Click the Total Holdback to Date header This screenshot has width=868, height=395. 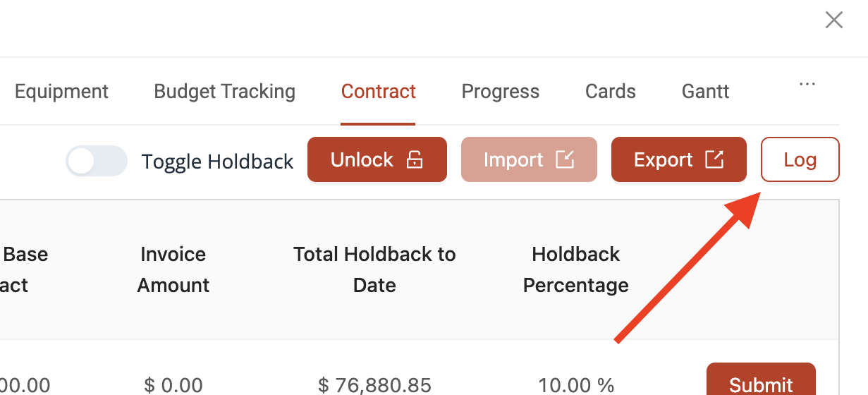[374, 269]
